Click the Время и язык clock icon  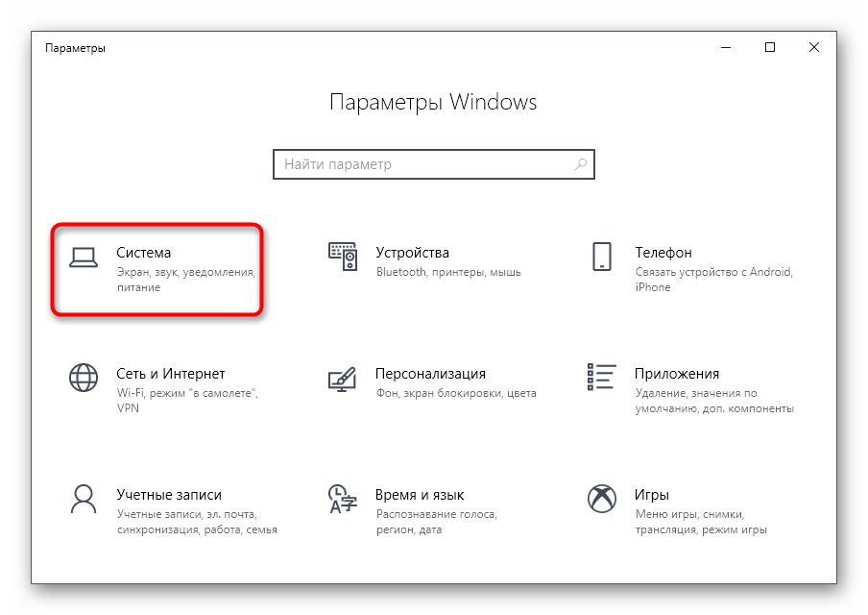[x=343, y=499]
